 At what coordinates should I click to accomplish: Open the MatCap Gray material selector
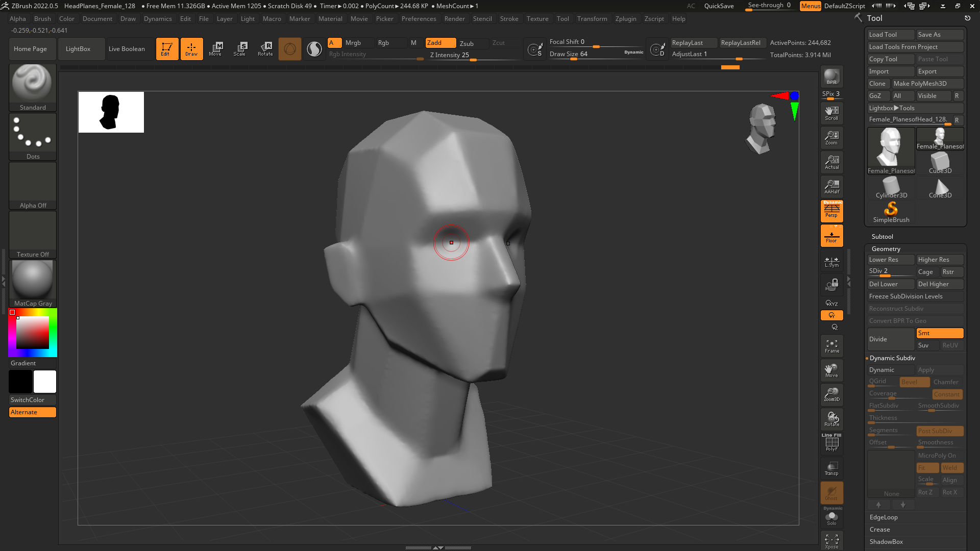(33, 283)
